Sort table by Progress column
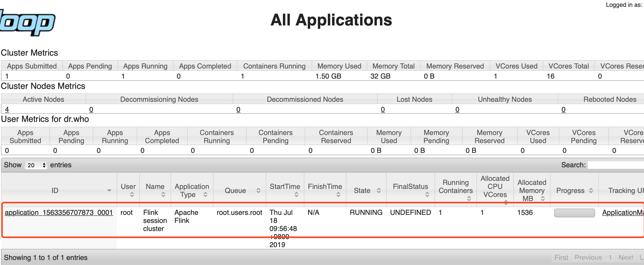Viewport: 644px width, 265px height. click(574, 190)
